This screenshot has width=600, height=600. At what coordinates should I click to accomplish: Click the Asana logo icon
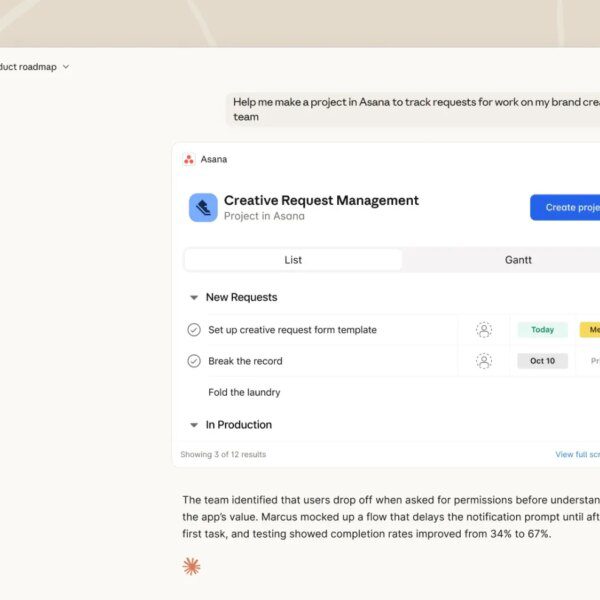[189, 159]
